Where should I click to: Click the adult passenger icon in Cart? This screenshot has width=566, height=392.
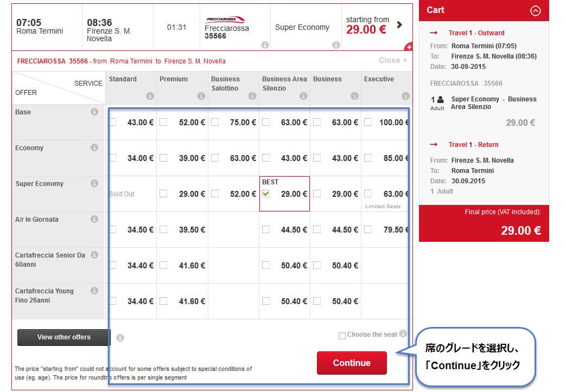[x=441, y=100]
